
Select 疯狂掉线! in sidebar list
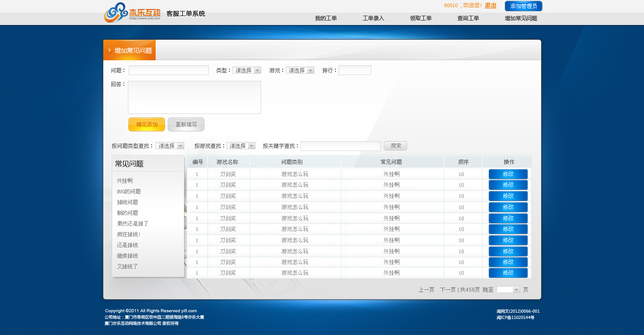click(129, 234)
